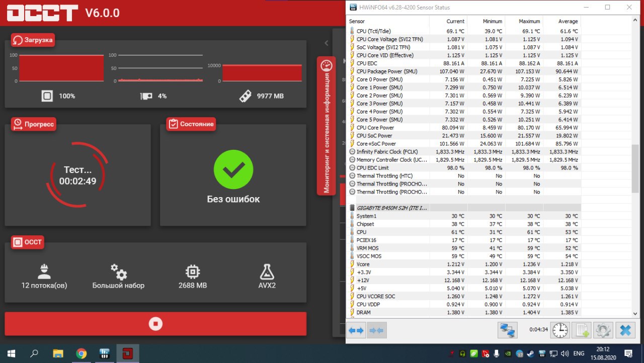The height and width of the screenshot is (363, 644).
Task: Click the Average column header
Action: pyautogui.click(x=562, y=21)
